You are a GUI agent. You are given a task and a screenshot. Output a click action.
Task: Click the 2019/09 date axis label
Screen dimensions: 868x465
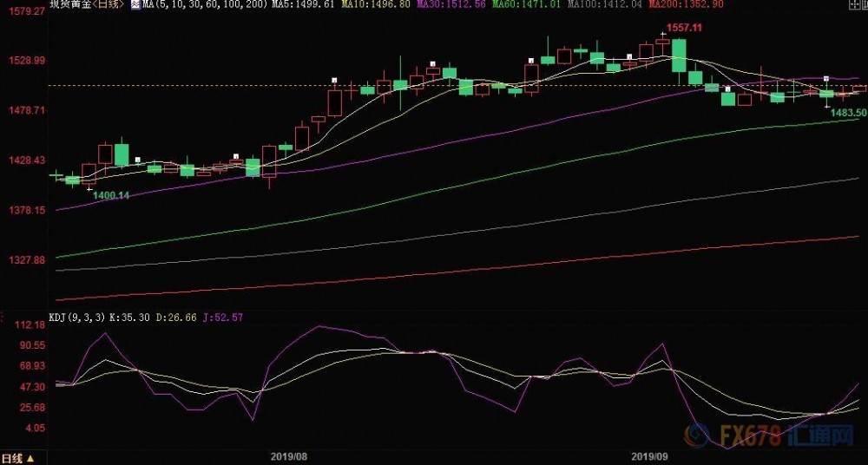click(650, 458)
